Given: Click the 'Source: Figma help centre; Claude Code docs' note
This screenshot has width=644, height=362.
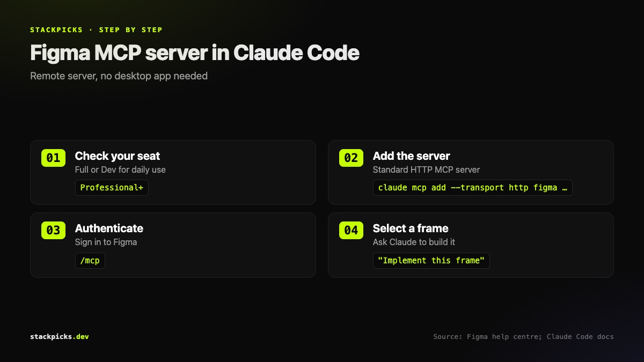Looking at the screenshot, I should point(523,337).
